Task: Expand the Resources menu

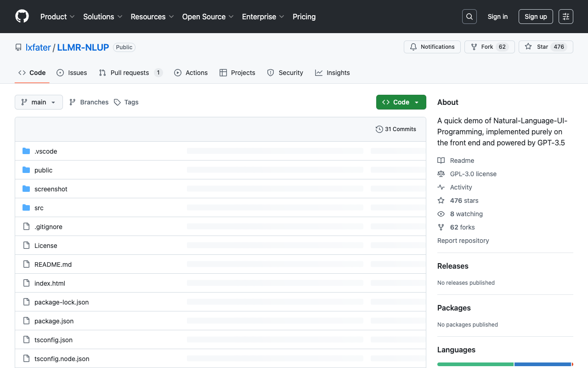Action: pyautogui.click(x=152, y=17)
